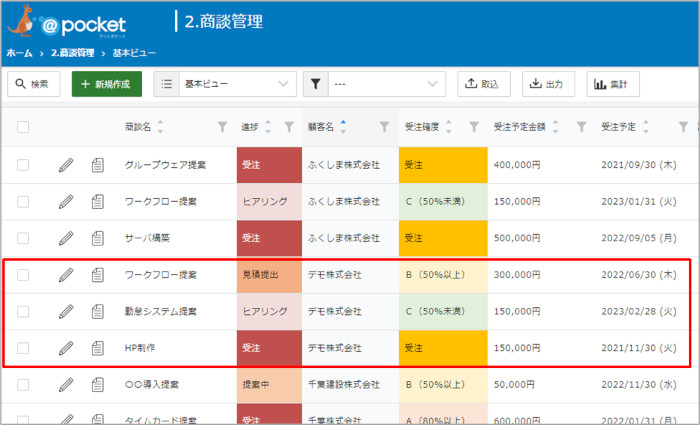Click 2.商談管理 breadcrumb link
The height and width of the screenshot is (425, 700).
pyautogui.click(x=72, y=53)
